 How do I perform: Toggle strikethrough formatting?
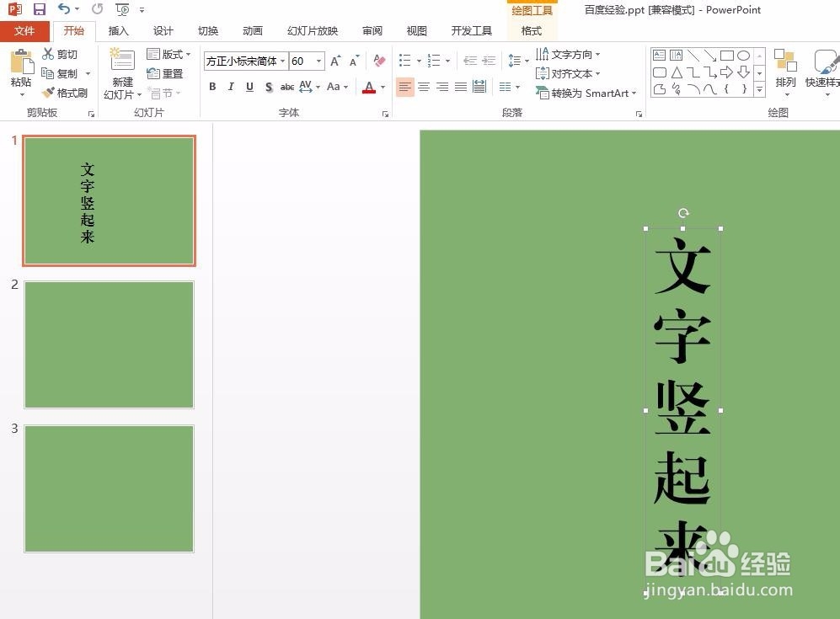point(286,86)
